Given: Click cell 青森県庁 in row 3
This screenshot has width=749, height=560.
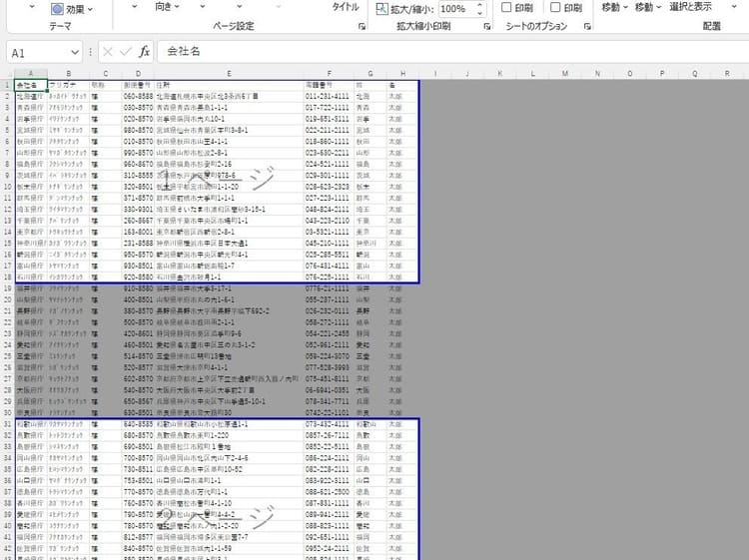Looking at the screenshot, I should pos(31,108).
